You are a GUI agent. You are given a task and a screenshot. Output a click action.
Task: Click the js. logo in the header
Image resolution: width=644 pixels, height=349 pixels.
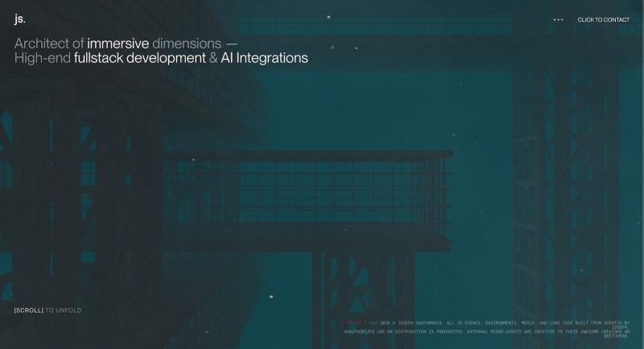click(x=20, y=19)
